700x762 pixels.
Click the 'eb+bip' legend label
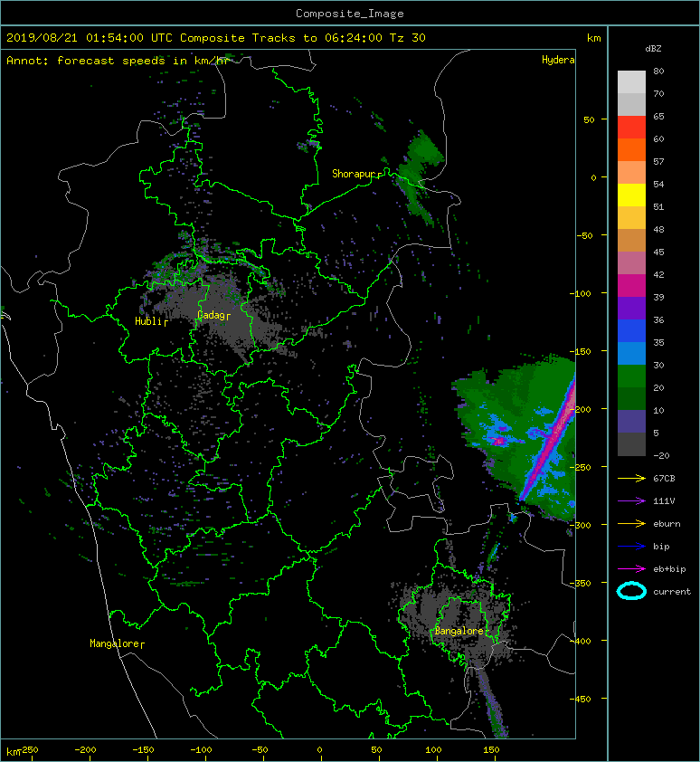tap(669, 568)
